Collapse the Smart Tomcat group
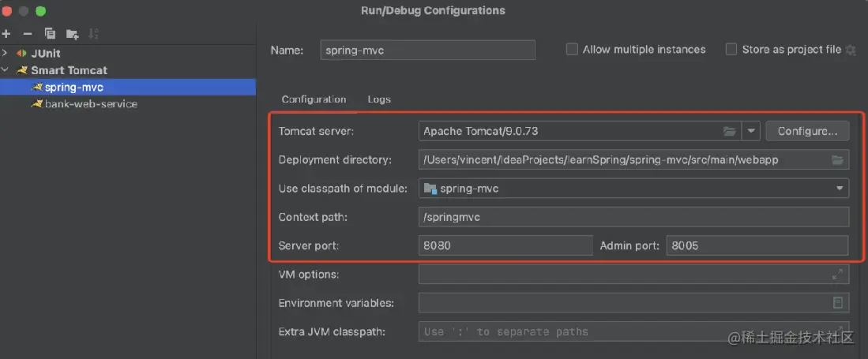Image resolution: width=868 pixels, height=359 pixels. (5, 70)
